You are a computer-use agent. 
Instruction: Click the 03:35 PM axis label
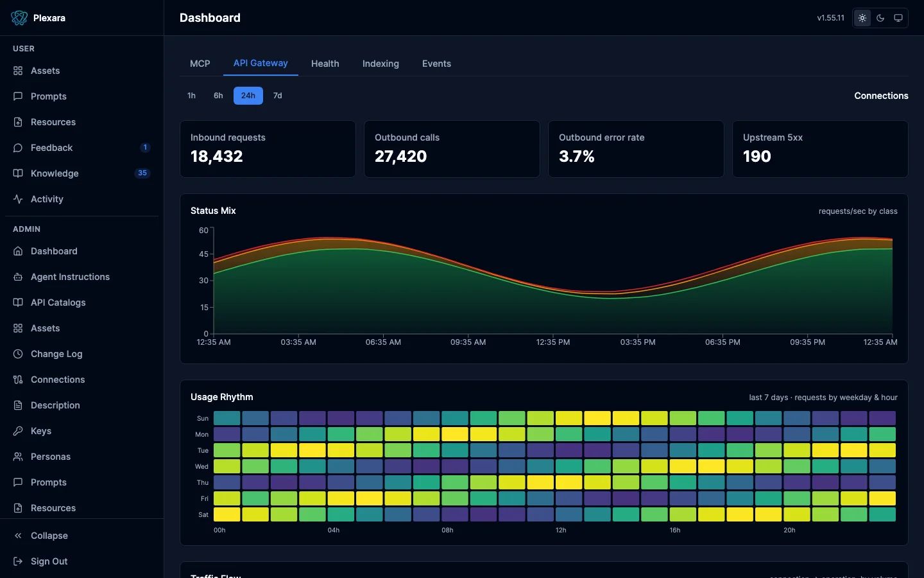click(x=638, y=342)
